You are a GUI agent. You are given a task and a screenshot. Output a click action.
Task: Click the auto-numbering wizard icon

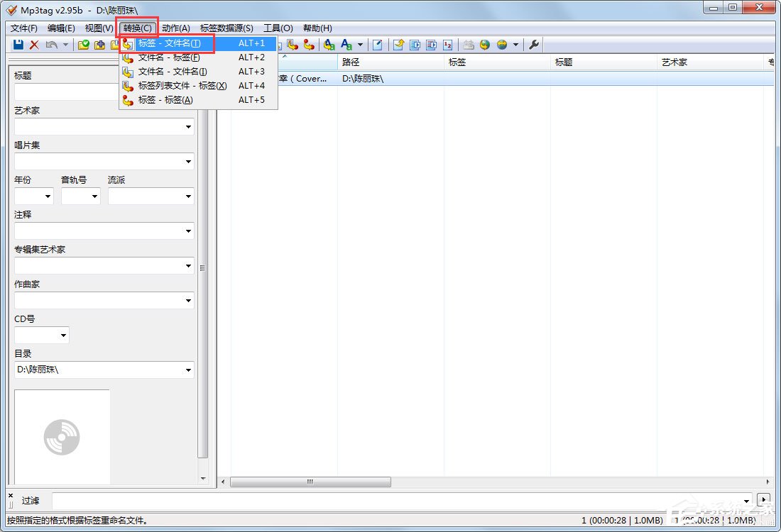click(x=448, y=45)
